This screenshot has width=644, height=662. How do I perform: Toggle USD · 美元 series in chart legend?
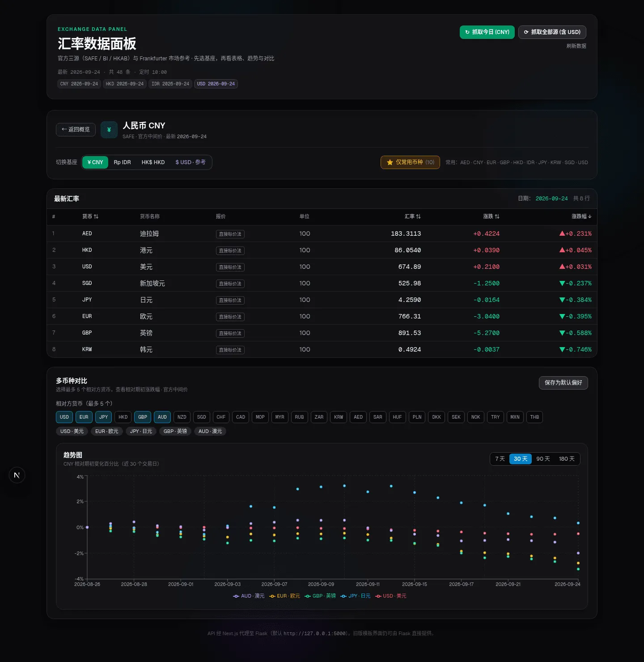(391, 596)
